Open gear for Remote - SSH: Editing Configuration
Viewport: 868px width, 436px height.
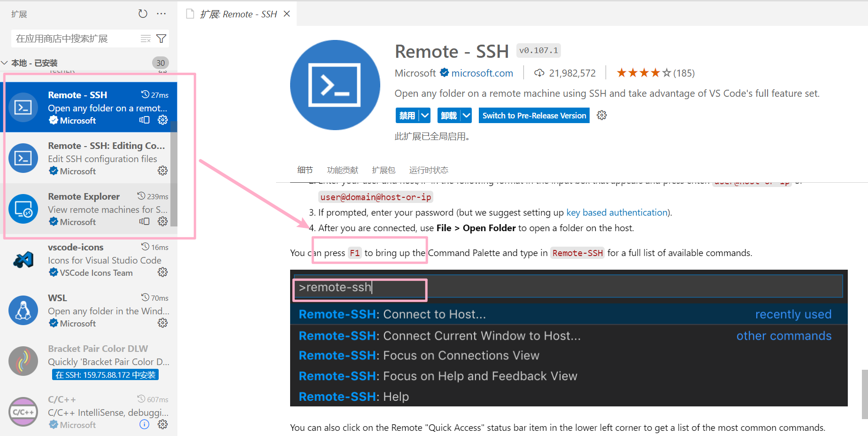pos(162,171)
